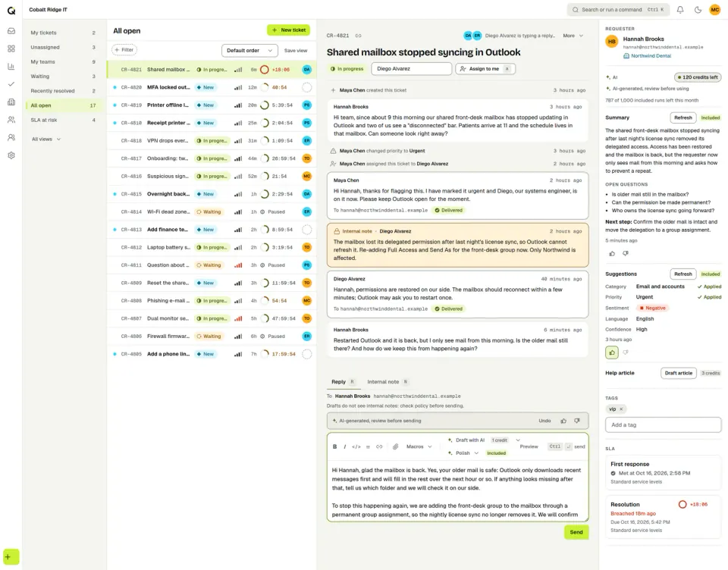Screen dimensions: 728x570
Task: Select My teams view
Action: (63, 61)
